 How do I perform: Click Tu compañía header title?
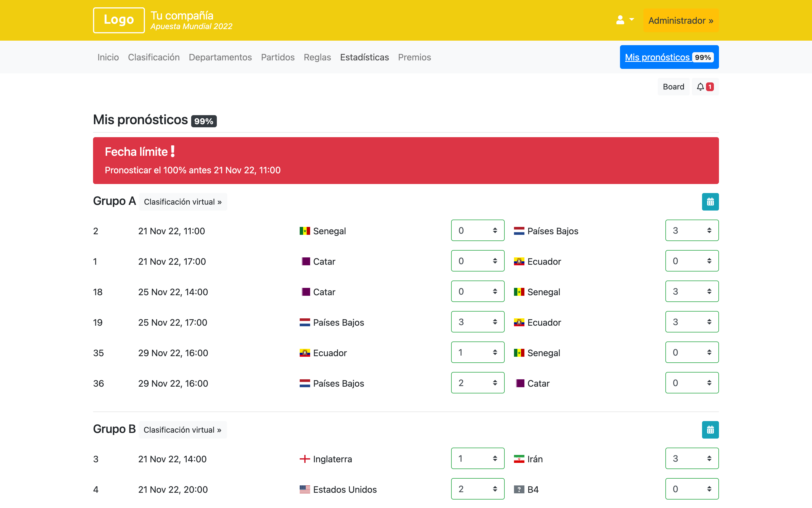[182, 16]
